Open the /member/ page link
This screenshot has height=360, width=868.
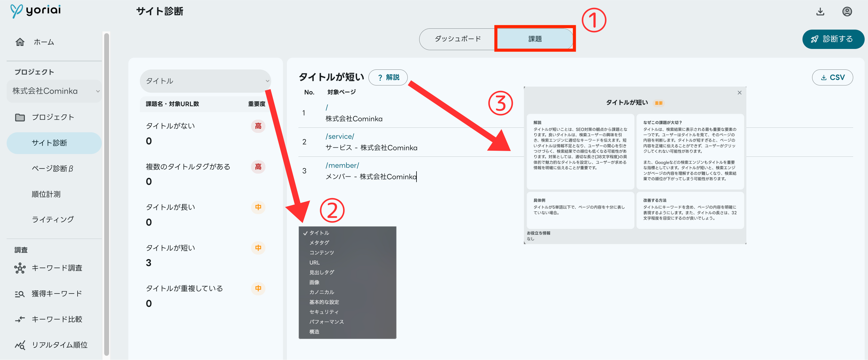click(342, 166)
